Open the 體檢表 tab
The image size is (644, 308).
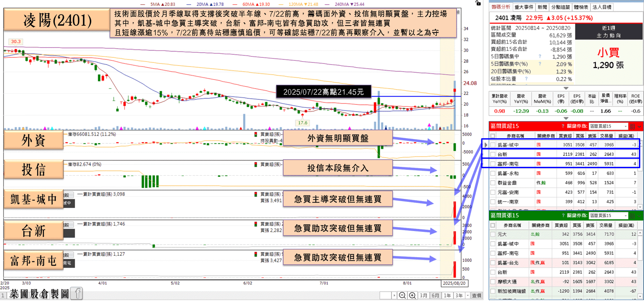click(581, 7)
